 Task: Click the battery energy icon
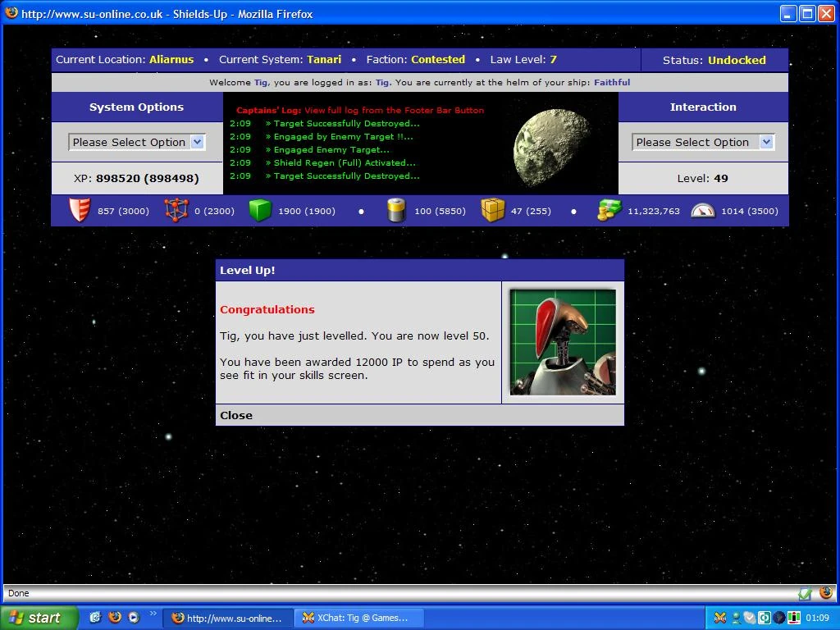tap(396, 210)
